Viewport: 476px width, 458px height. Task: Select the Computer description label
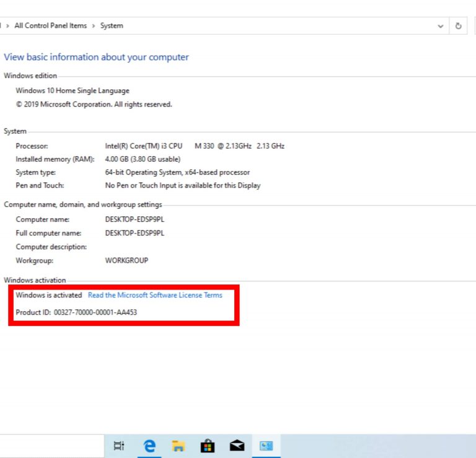[x=51, y=247]
